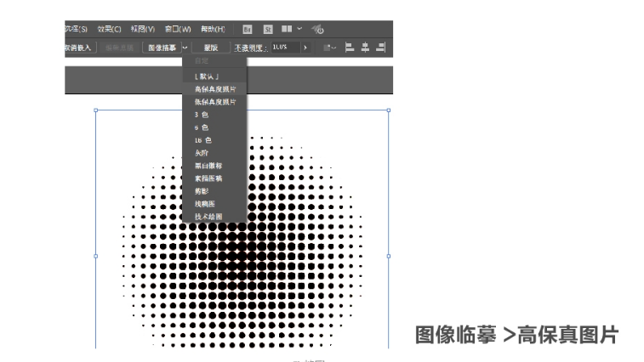Click the GPU performance rocket icon

[317, 29]
